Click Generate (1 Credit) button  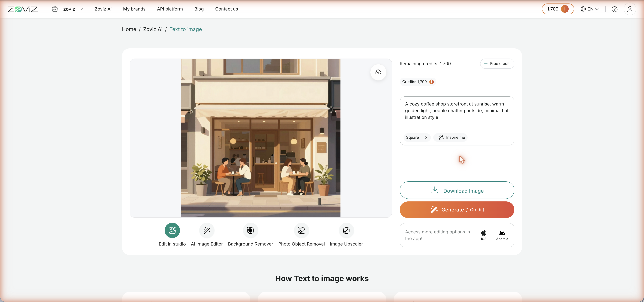(457, 210)
